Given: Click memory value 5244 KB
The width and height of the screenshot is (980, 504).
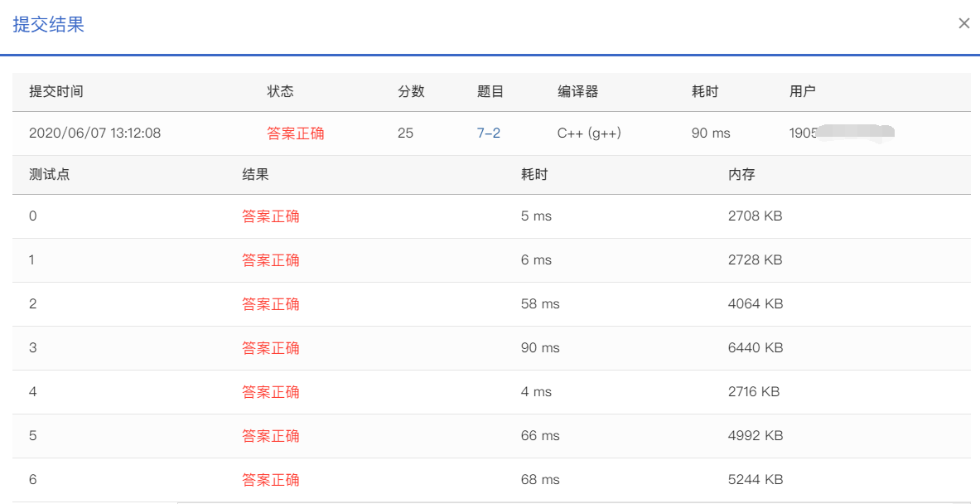Looking at the screenshot, I should [x=756, y=480].
